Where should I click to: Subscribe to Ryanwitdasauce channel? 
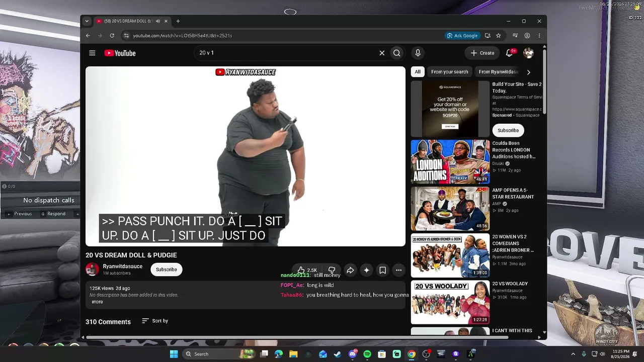(x=167, y=269)
